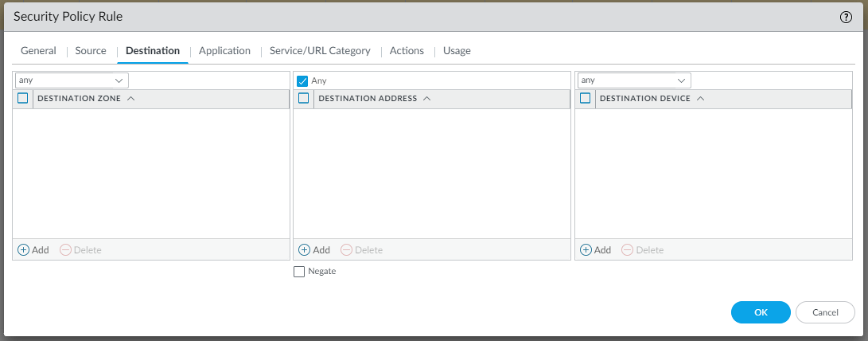This screenshot has width=868, height=341.
Task: Open the help icon in dialog header
Action: click(x=846, y=17)
